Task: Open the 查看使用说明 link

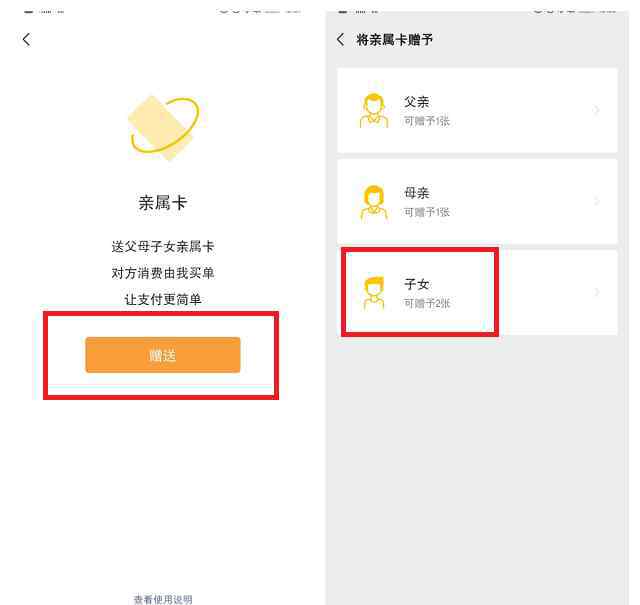Action: pos(163,599)
